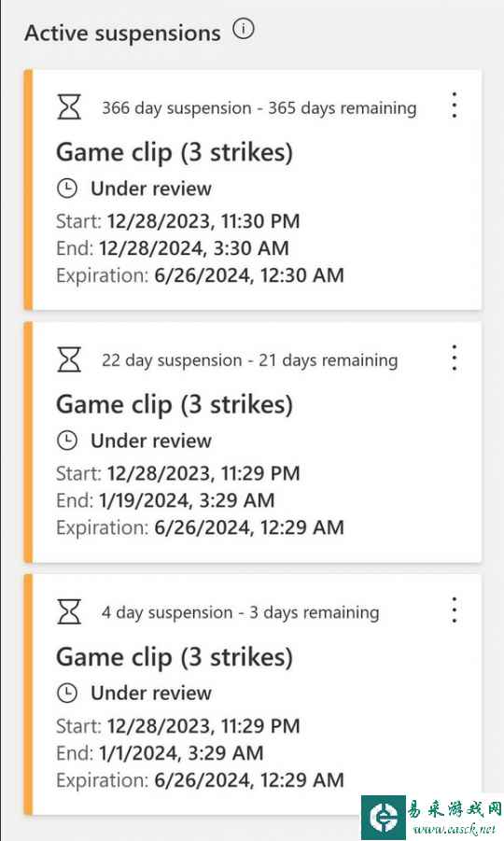
Task: Click the clock icon in the 22 day card
Action: coord(67,441)
